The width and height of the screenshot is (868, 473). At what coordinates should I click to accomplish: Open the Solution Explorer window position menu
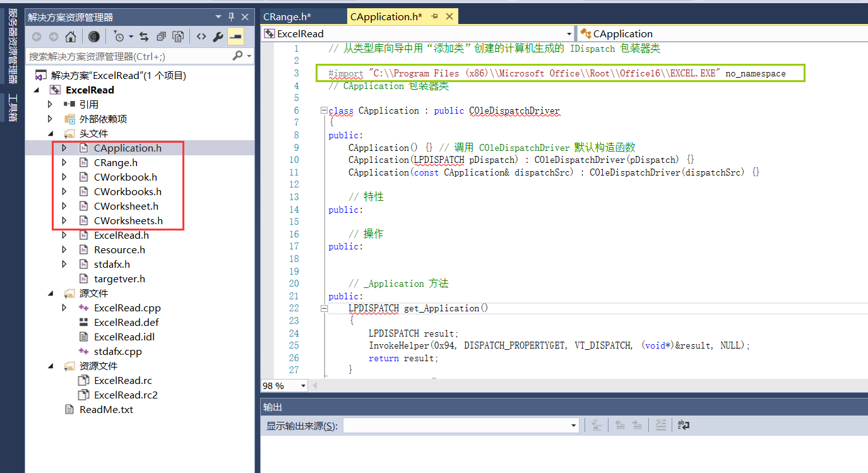pyautogui.click(x=218, y=17)
